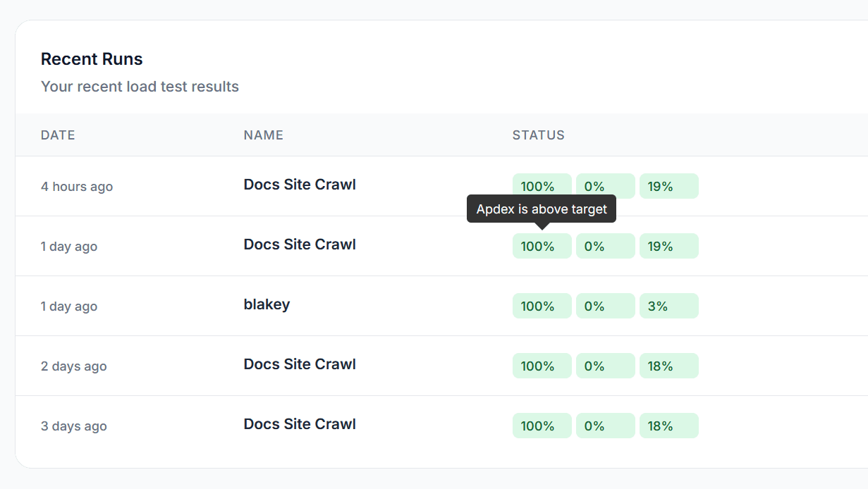Open Docs Site Crawl run from 3 days ago
This screenshot has width=868, height=489.
pyautogui.click(x=300, y=424)
